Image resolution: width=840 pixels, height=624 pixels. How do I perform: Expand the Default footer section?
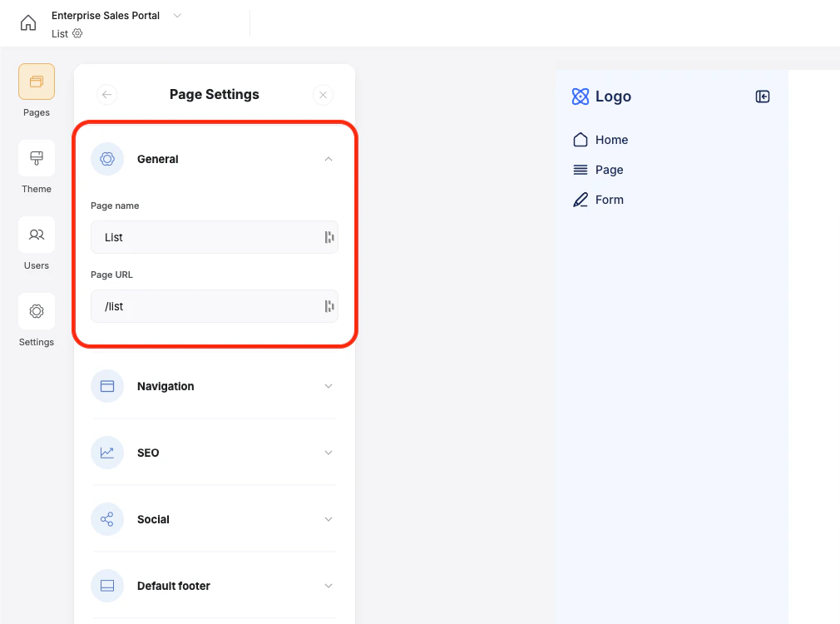[329, 586]
